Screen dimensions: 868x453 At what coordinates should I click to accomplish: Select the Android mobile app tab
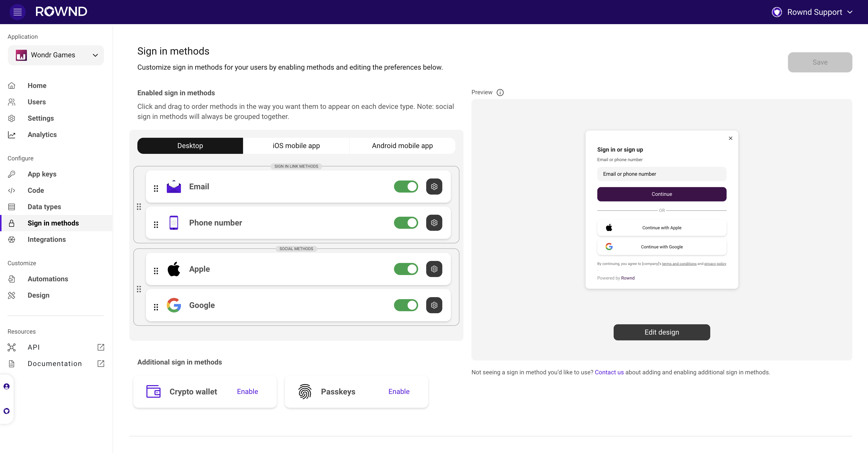click(x=402, y=146)
